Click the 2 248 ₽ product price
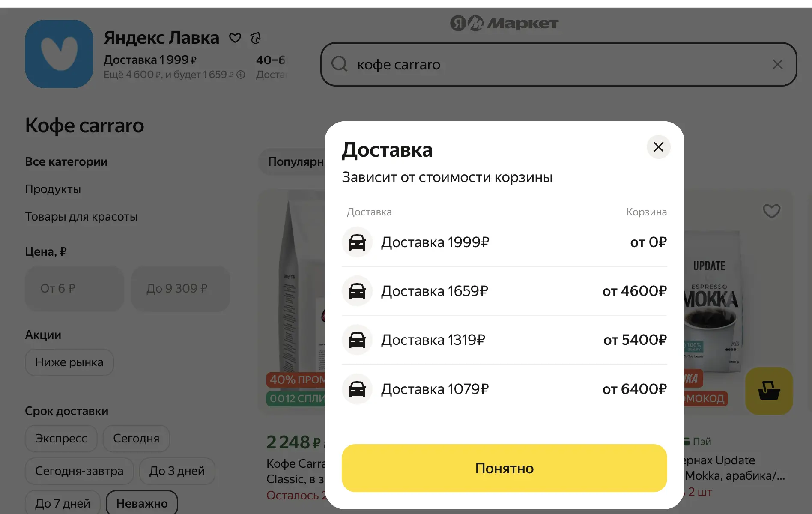Viewport: 812px width, 514px height. (x=293, y=442)
